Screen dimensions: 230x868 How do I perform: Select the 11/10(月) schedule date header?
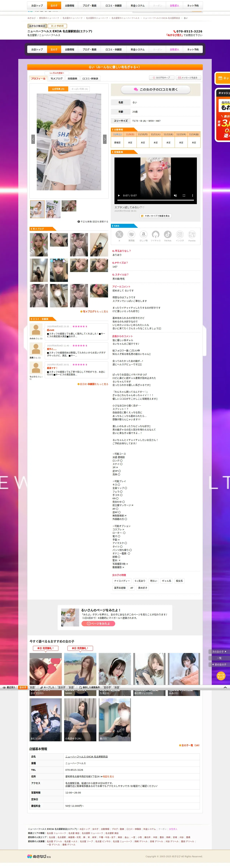pos(143,134)
